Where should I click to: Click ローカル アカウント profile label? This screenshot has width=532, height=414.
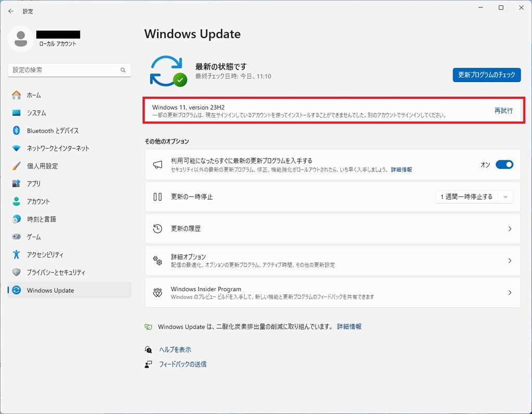click(57, 44)
